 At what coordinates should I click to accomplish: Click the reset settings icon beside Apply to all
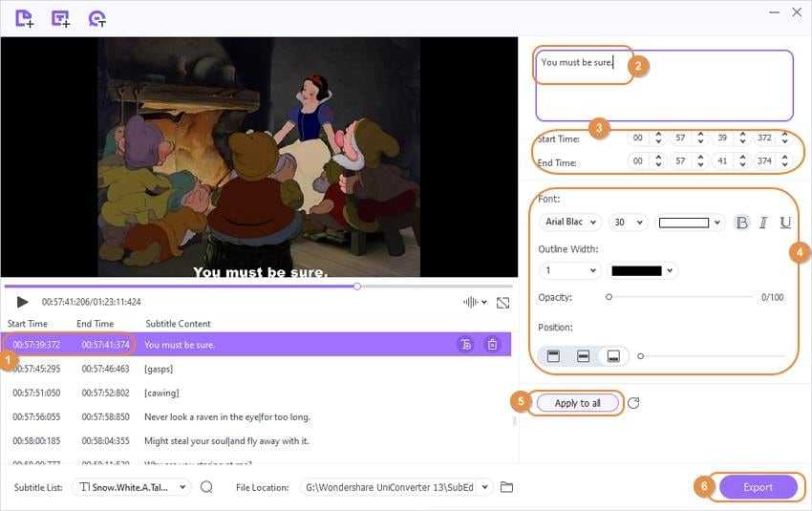pos(633,403)
